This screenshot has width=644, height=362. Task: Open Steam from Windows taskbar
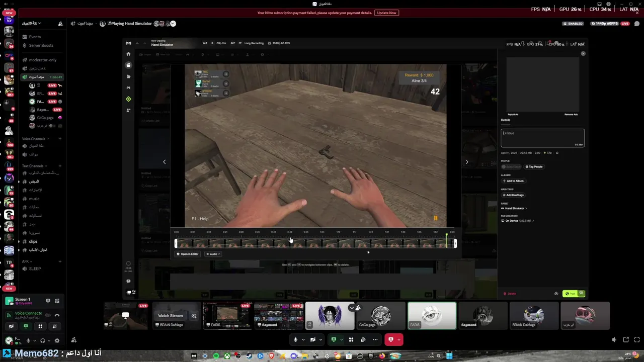coord(249,356)
